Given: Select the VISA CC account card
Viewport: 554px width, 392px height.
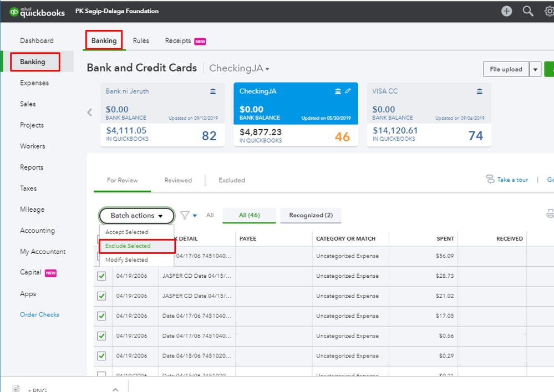Looking at the screenshot, I should (429, 115).
